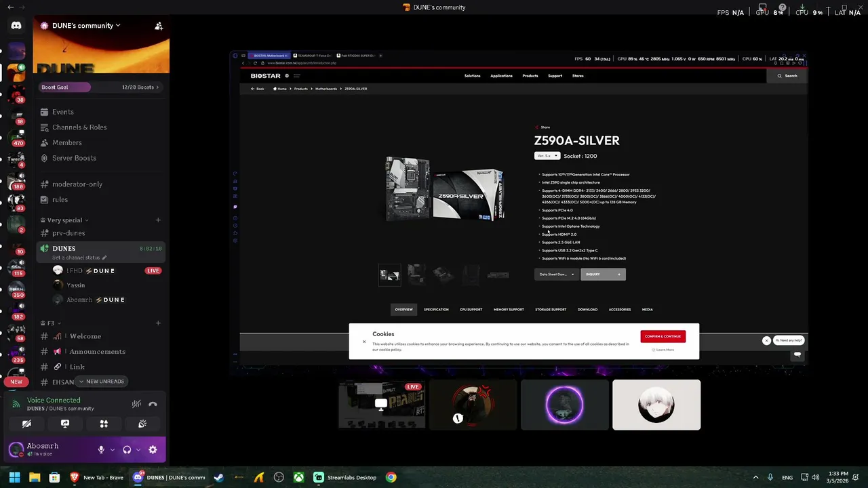Image resolution: width=868 pixels, height=488 pixels.
Task: Select the live stream thumbnail tile
Action: [x=382, y=405]
